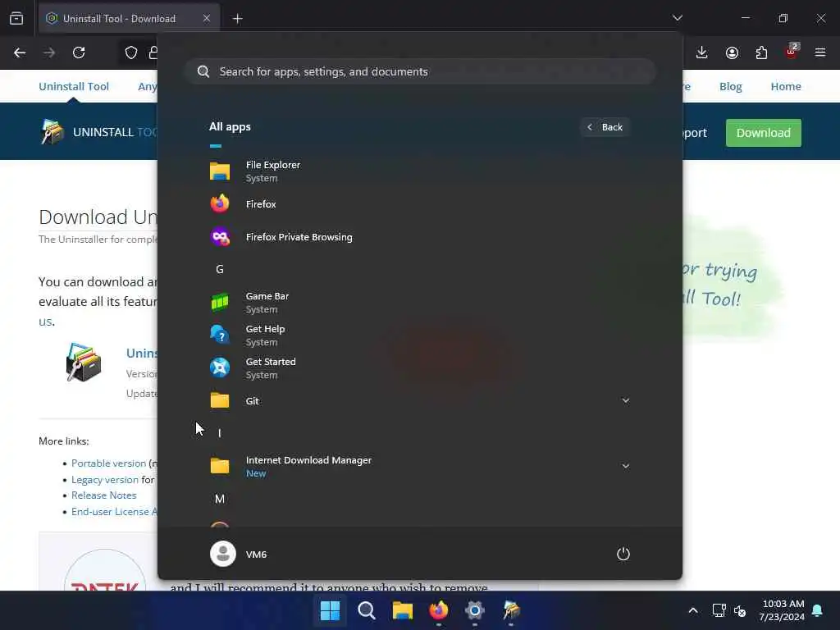The width and height of the screenshot is (840, 630).
Task: Switch to Firefox on the taskbar
Action: [x=439, y=610]
